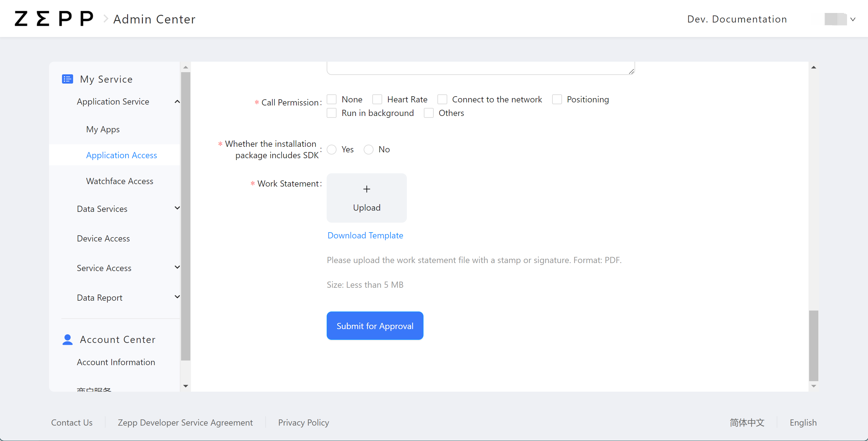Image resolution: width=868 pixels, height=441 pixels.
Task: Click the Zepp logo
Action: pos(54,19)
